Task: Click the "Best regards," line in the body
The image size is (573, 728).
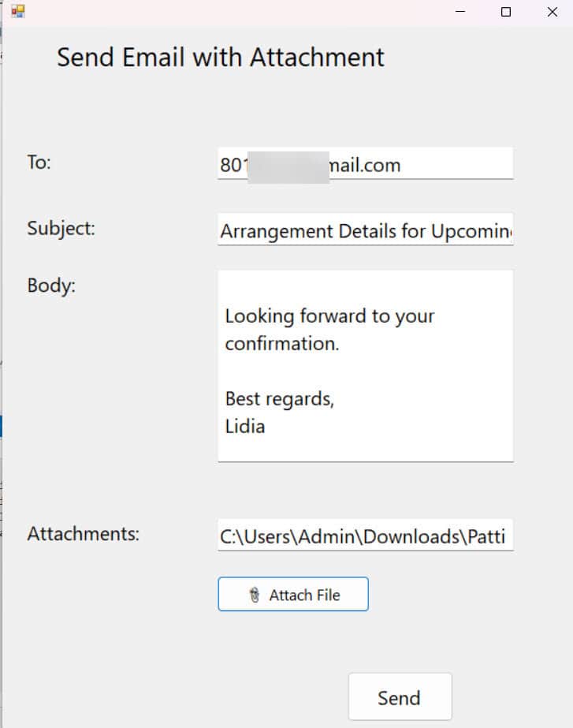Action: click(280, 399)
